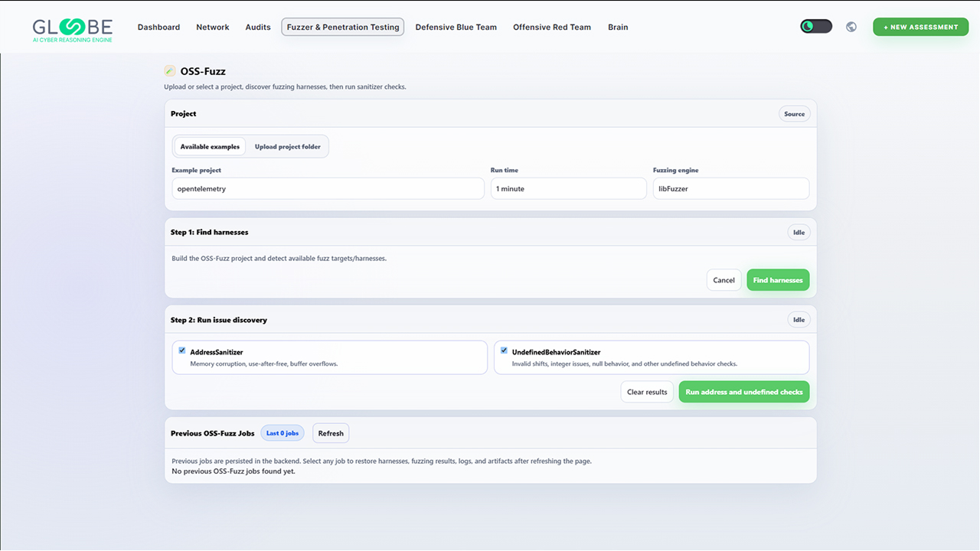This screenshot has height=551, width=980.
Task: Click the Step 1 Idle status badge
Action: click(799, 232)
